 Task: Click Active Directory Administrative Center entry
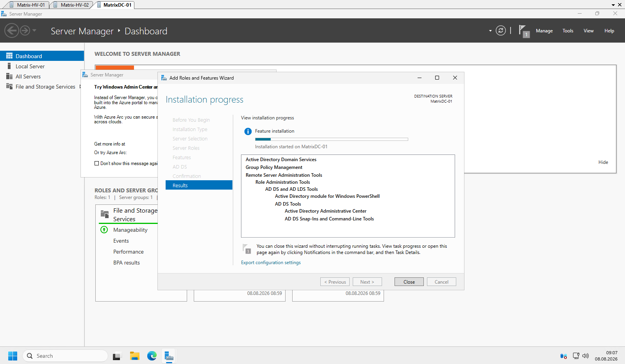click(325, 211)
